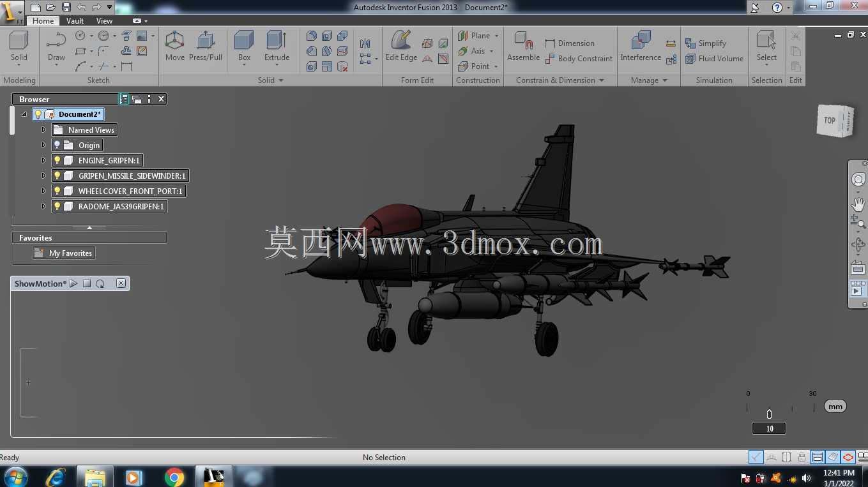Stop the ShowMotion animation
The height and width of the screenshot is (487, 868).
[87, 283]
